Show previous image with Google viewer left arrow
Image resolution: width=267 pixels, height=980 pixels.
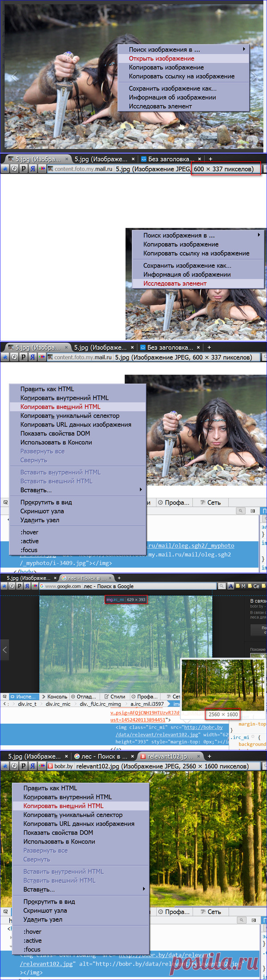(4, 650)
